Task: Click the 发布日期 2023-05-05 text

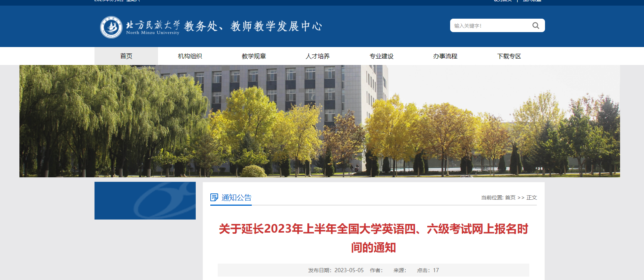Action: click(x=336, y=270)
